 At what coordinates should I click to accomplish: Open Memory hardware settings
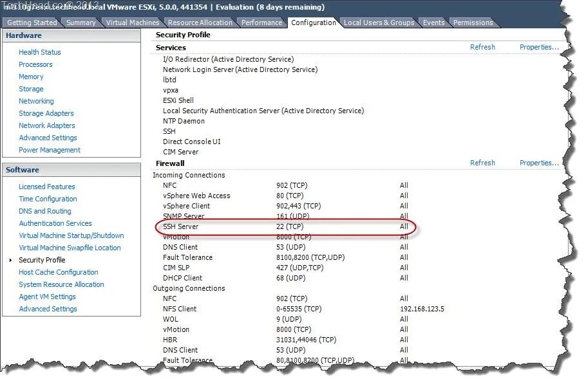coord(31,77)
